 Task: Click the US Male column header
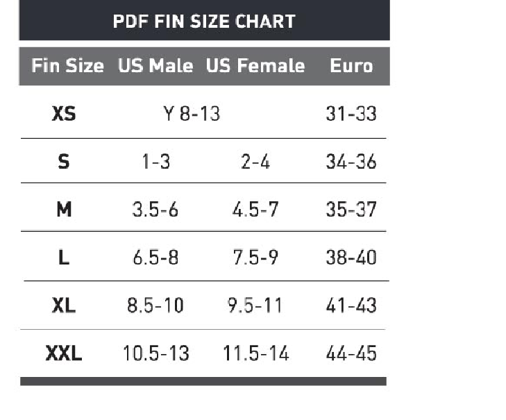[x=155, y=66]
